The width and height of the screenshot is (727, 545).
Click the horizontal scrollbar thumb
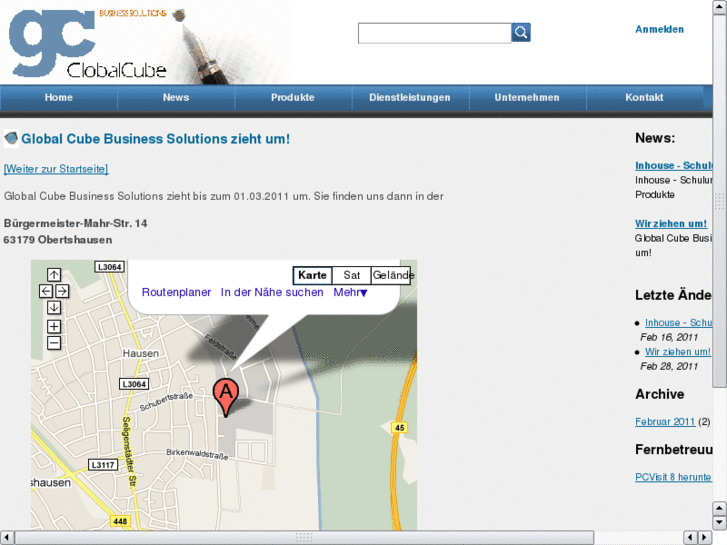[x=304, y=538]
